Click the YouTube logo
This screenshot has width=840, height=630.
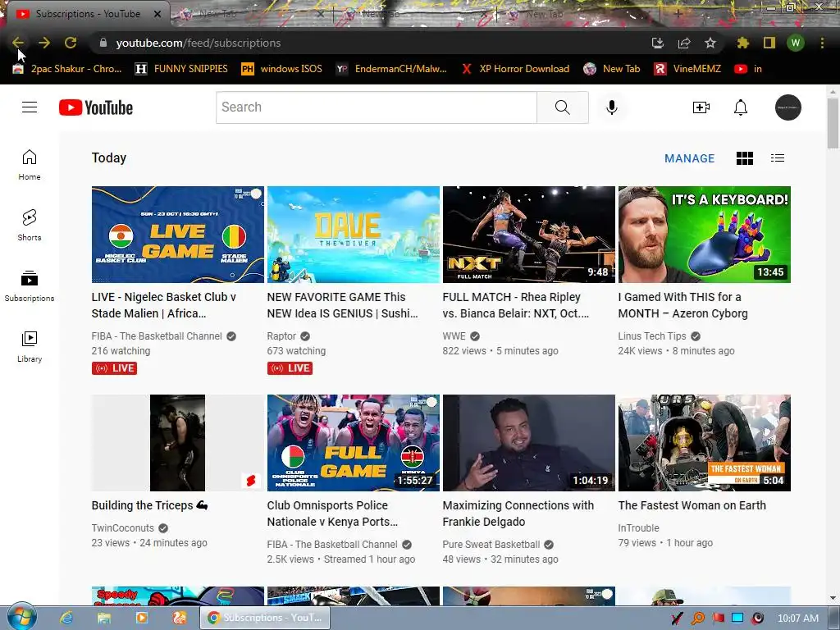click(96, 107)
